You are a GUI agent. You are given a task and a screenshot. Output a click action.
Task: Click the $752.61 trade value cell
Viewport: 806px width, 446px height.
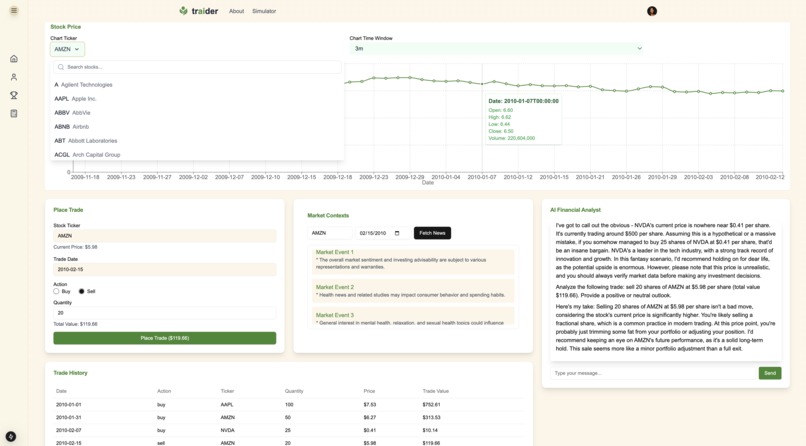click(x=431, y=405)
